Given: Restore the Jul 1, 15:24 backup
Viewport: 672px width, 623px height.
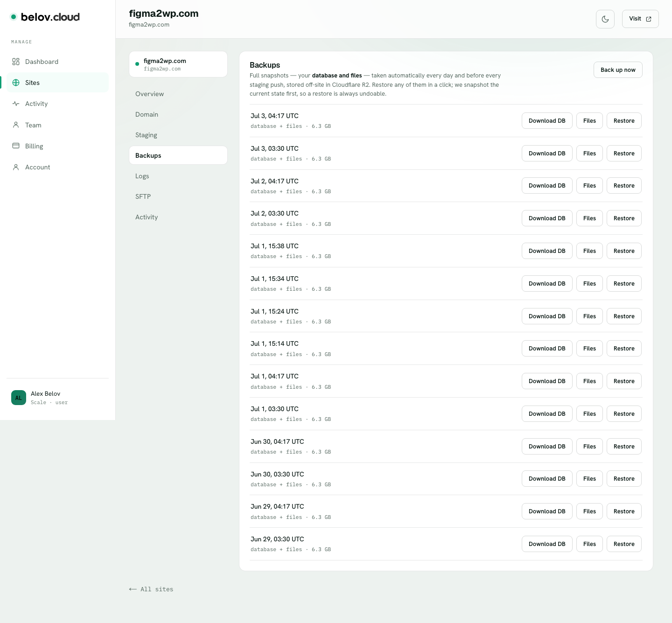Looking at the screenshot, I should (624, 316).
